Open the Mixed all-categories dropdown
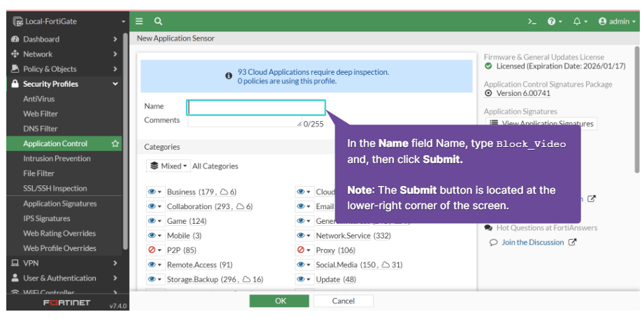644x335 pixels. coord(168,166)
